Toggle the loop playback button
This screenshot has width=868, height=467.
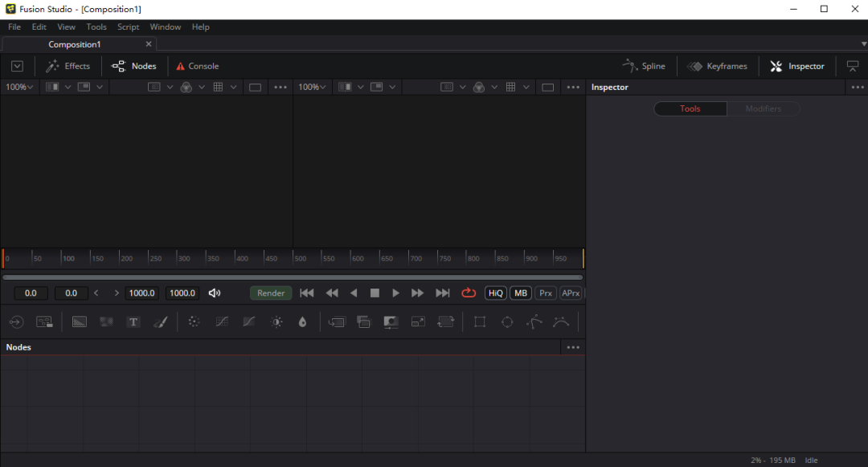[469, 293]
